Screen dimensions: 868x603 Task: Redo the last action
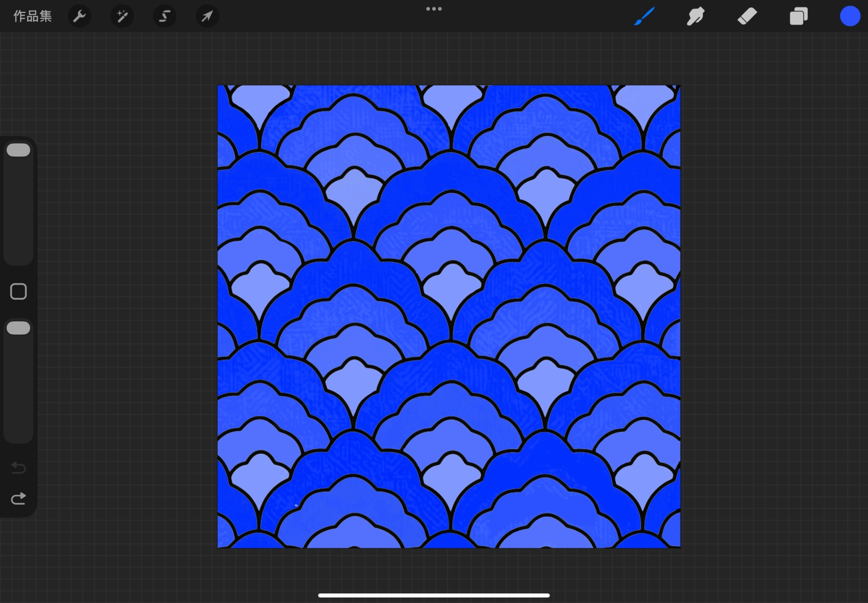pos(19,499)
